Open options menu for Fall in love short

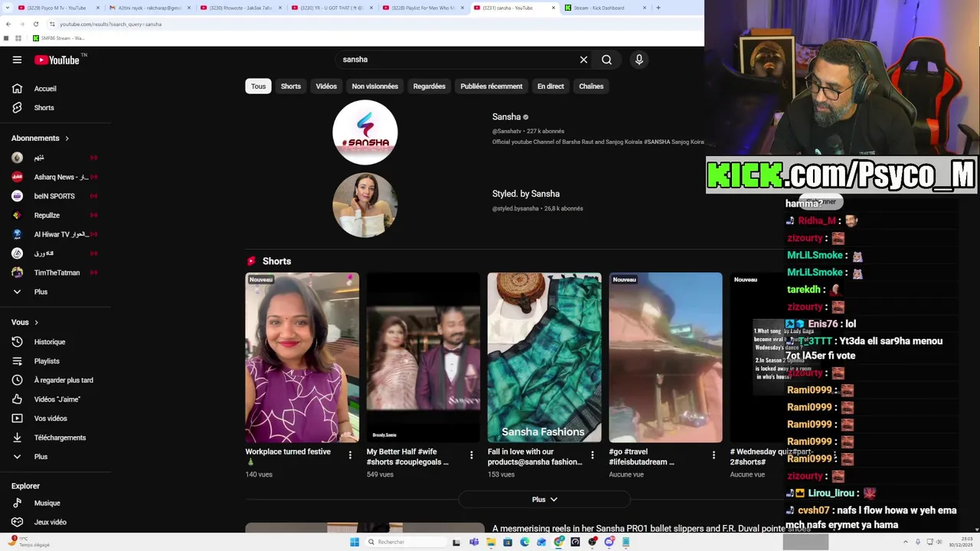pyautogui.click(x=592, y=455)
